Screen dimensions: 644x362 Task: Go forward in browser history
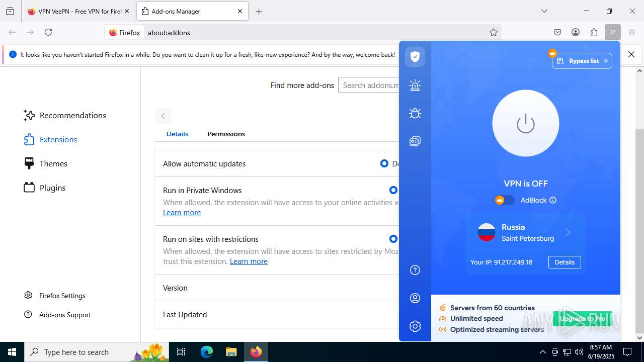point(30,33)
